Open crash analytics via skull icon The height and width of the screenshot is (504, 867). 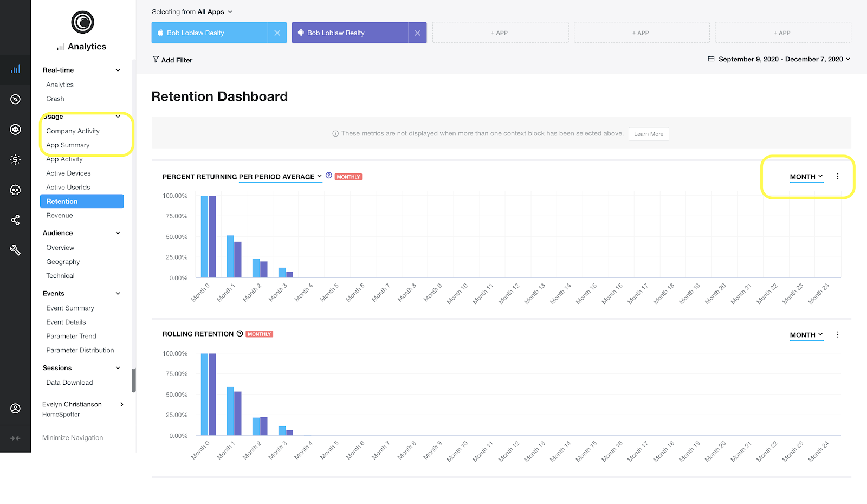point(16,190)
